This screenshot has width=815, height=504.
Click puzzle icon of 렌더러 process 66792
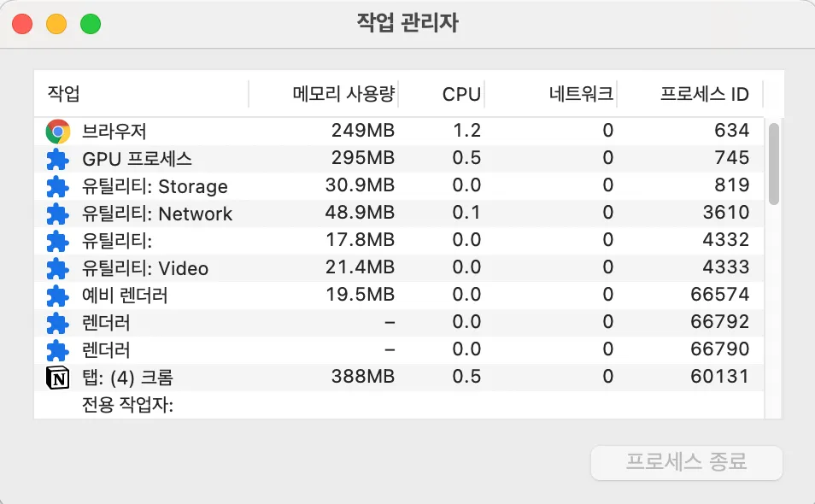[57, 323]
